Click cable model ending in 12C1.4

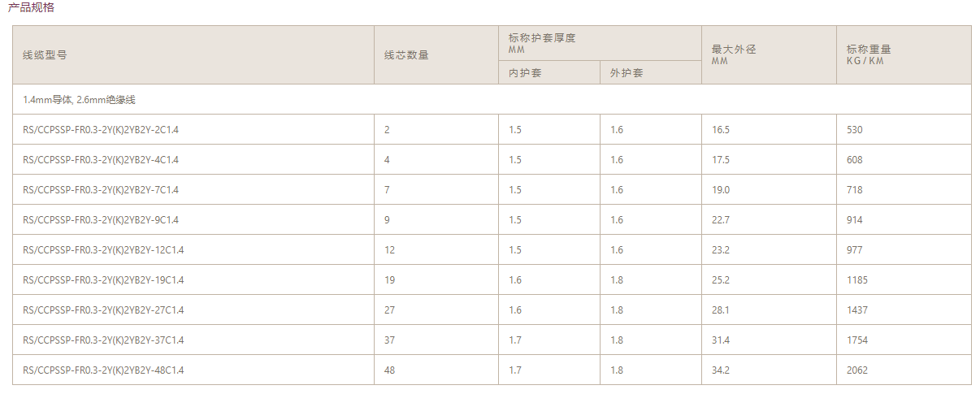(x=103, y=250)
